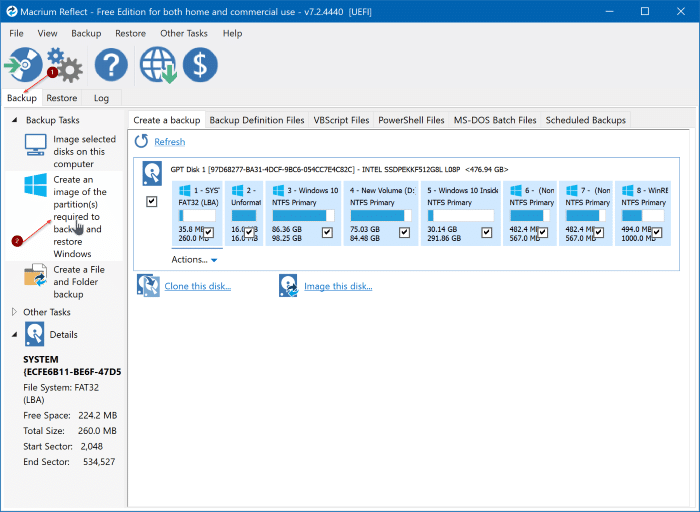Screen dimensions: 700x512
Task: Uncheck partition 5 Windows 10 Insider checkbox
Action: [x=487, y=233]
